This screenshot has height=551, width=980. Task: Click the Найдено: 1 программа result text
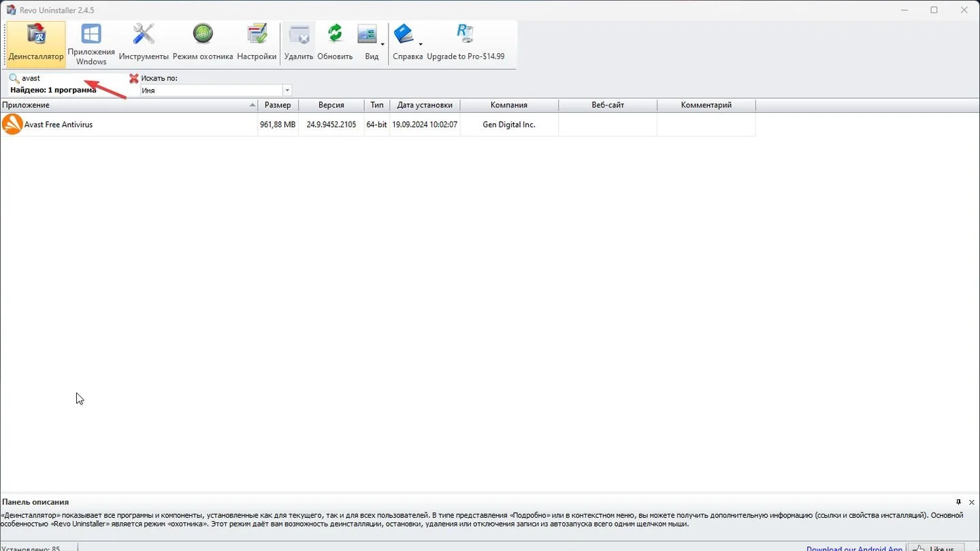53,90
